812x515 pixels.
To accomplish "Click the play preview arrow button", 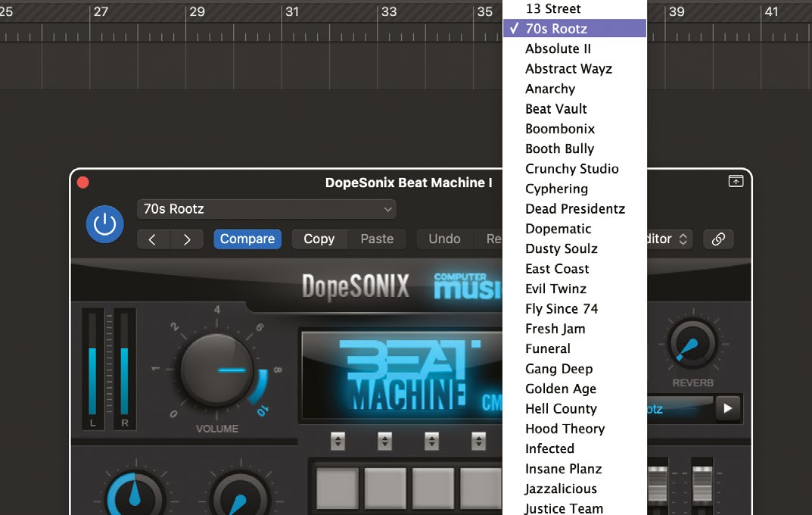I will tap(727, 408).
